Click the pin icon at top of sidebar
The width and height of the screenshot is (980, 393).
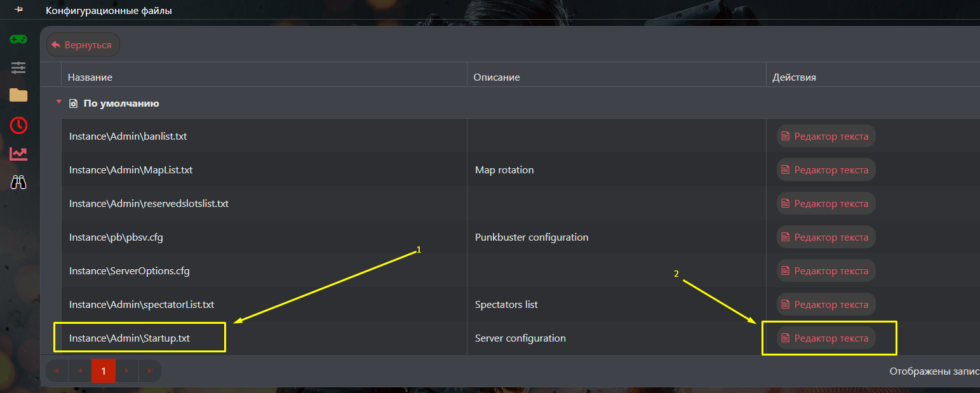pos(17,10)
